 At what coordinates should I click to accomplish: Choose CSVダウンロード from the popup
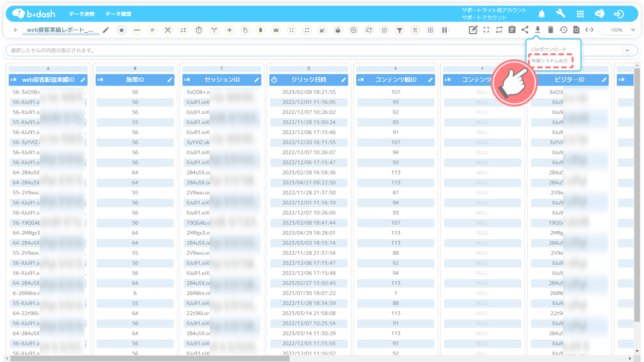coord(549,49)
